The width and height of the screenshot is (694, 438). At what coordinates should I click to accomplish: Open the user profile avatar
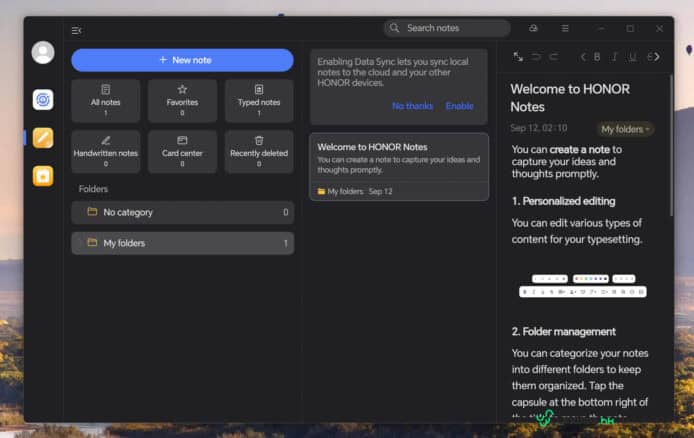(43, 53)
